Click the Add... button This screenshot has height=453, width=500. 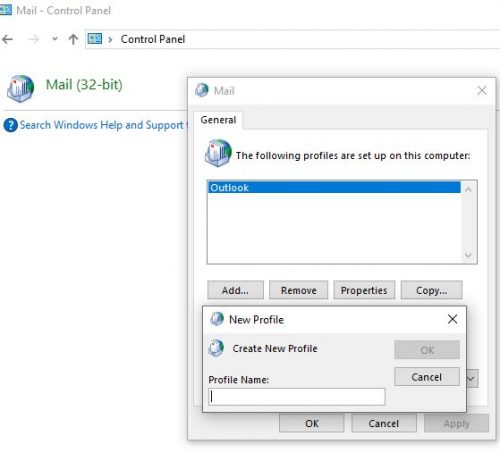(235, 290)
